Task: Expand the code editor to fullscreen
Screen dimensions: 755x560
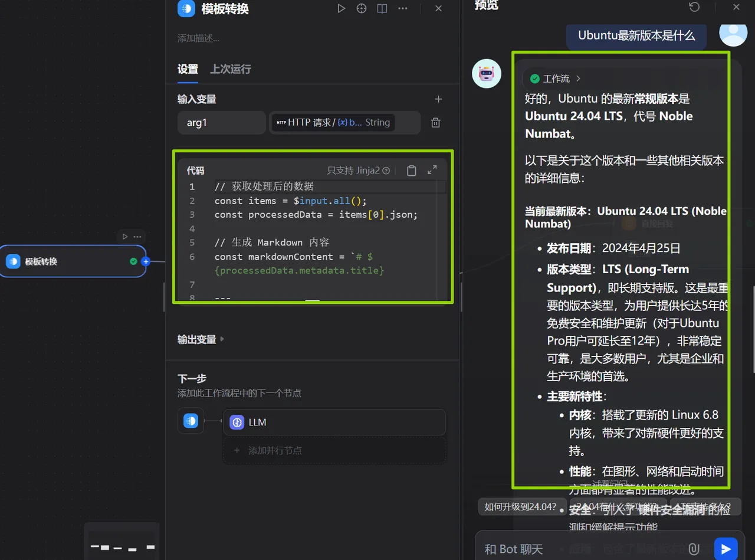Action: (x=432, y=170)
